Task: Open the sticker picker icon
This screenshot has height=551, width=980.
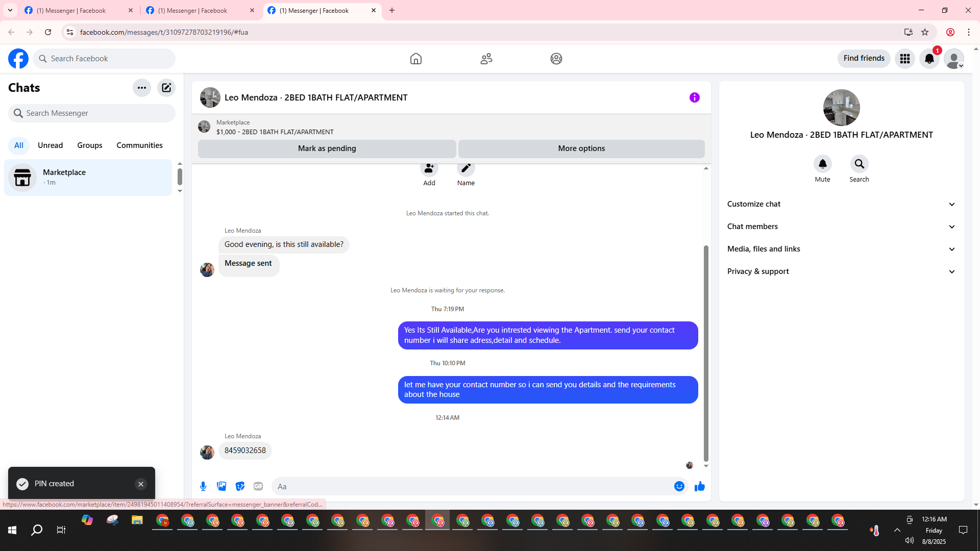Action: [240, 486]
